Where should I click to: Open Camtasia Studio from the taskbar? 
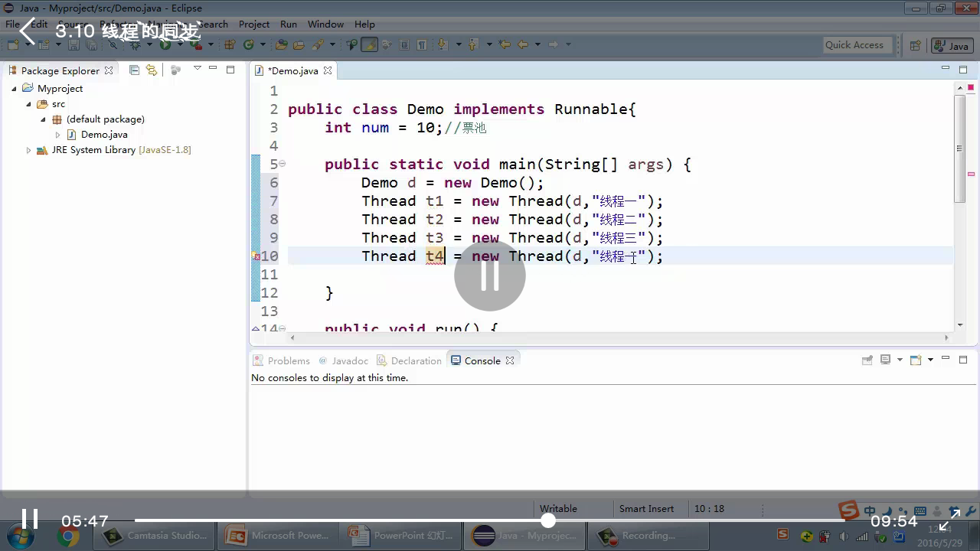(155, 536)
